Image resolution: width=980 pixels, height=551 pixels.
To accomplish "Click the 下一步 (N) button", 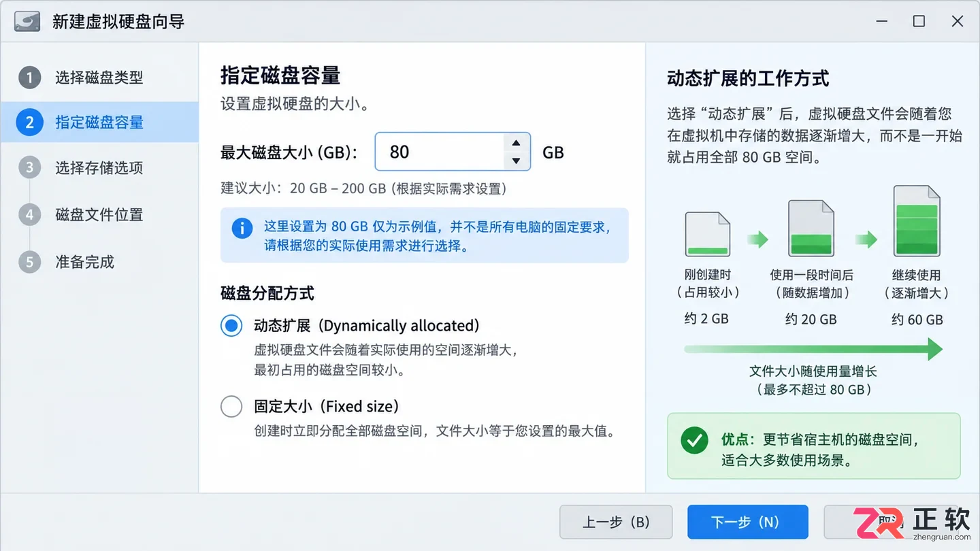I will point(747,522).
